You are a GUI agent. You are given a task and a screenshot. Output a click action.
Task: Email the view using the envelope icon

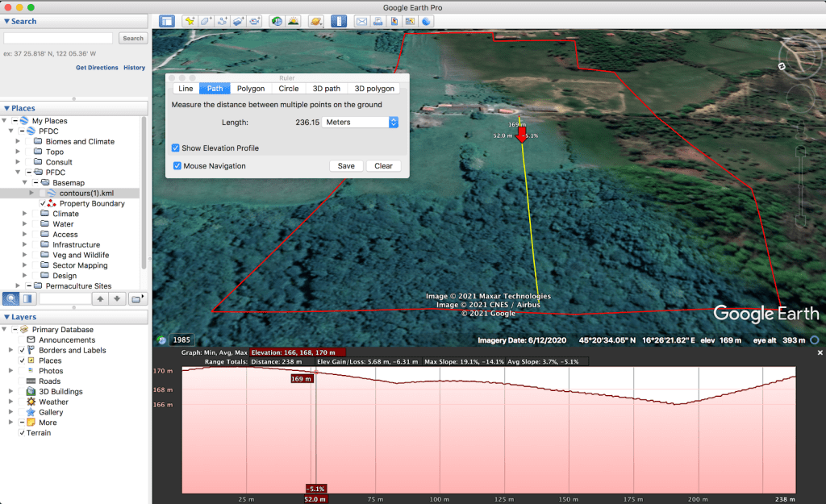coord(361,21)
